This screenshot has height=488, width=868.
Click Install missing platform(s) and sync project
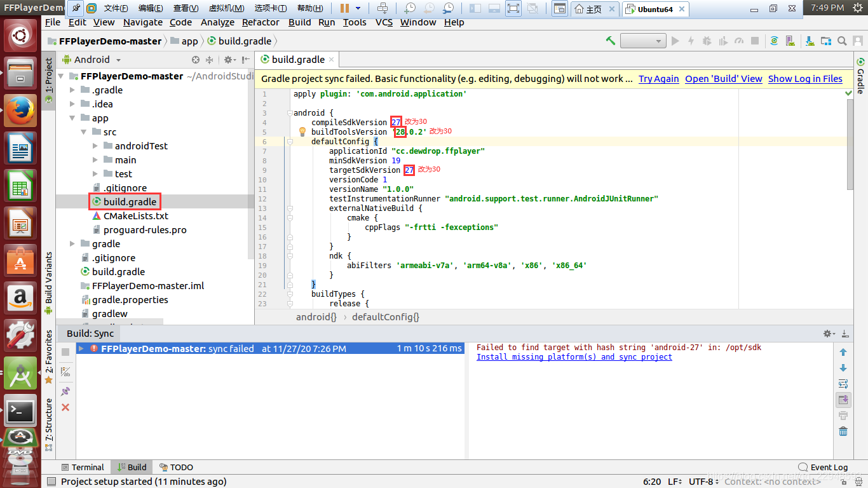tap(573, 356)
